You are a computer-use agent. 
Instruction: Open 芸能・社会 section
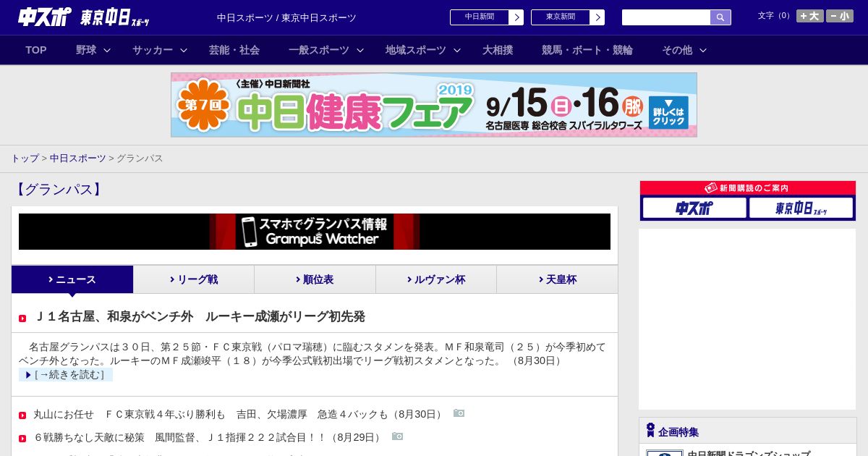pos(234,50)
